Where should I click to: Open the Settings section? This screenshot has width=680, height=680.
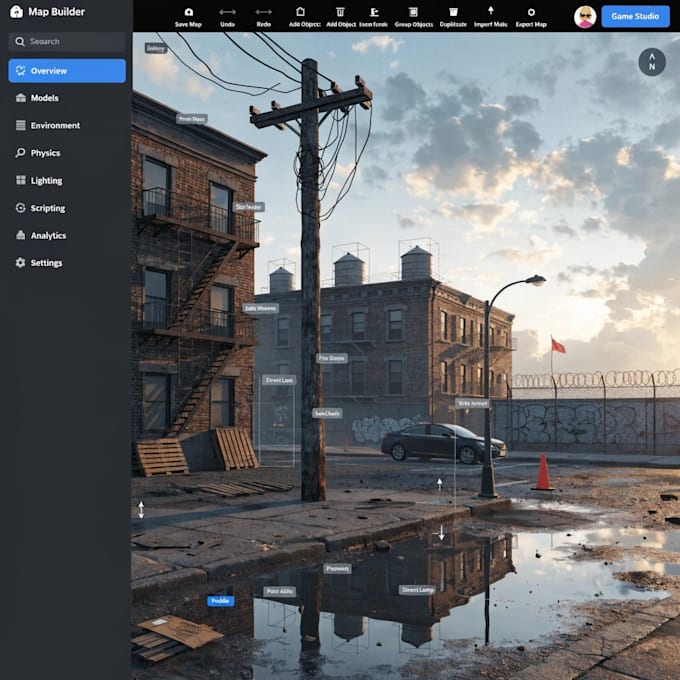pos(67,263)
